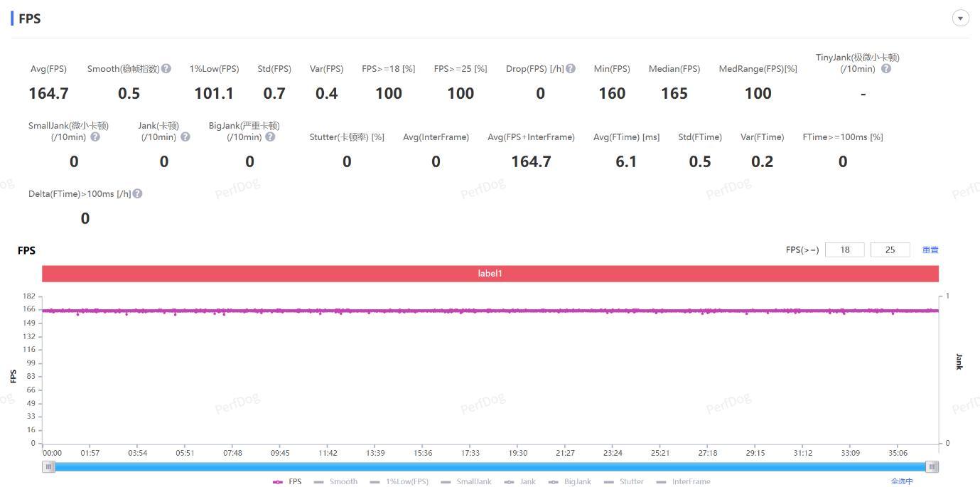Click the Var(FTime) value 0.2
The width and height of the screenshot is (980, 487).
click(x=762, y=161)
